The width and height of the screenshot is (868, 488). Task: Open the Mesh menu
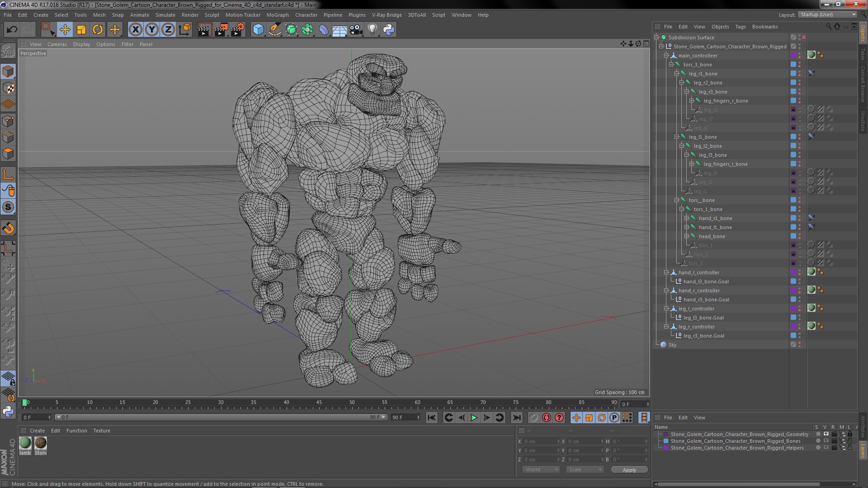pos(99,15)
